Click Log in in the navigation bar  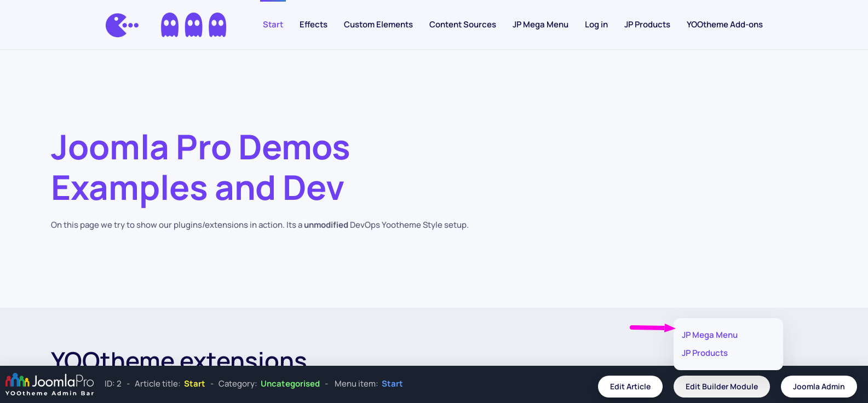click(596, 25)
